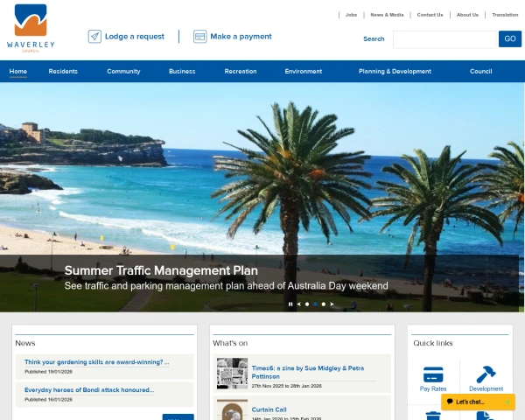
Task: Click the Curtain Call event thumbnail
Action: (232, 409)
